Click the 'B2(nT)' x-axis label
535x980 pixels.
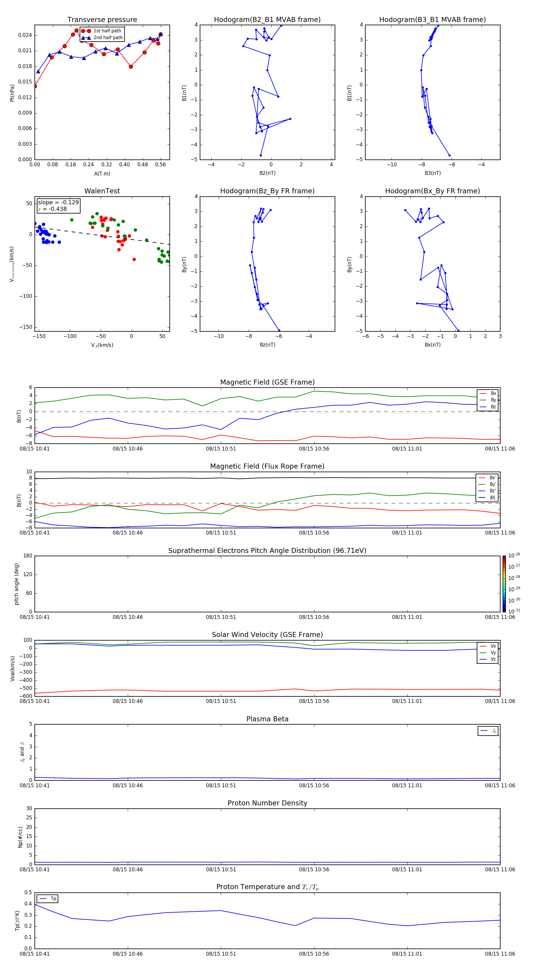click(x=267, y=173)
